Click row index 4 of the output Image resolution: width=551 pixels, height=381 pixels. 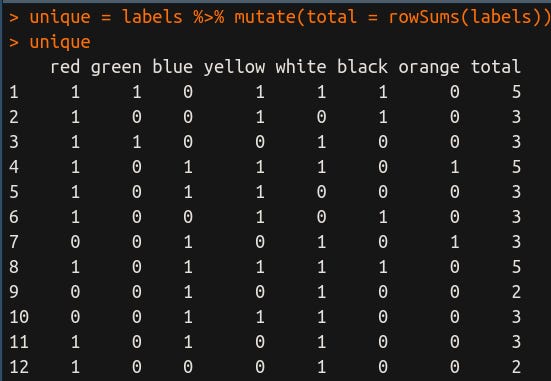pyautogui.click(x=14, y=167)
